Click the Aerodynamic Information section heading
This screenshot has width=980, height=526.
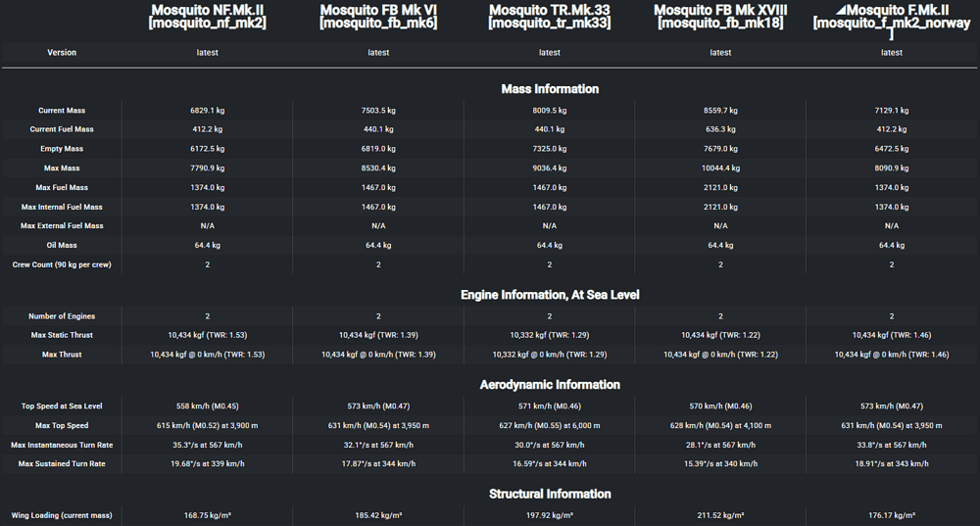tap(550, 385)
